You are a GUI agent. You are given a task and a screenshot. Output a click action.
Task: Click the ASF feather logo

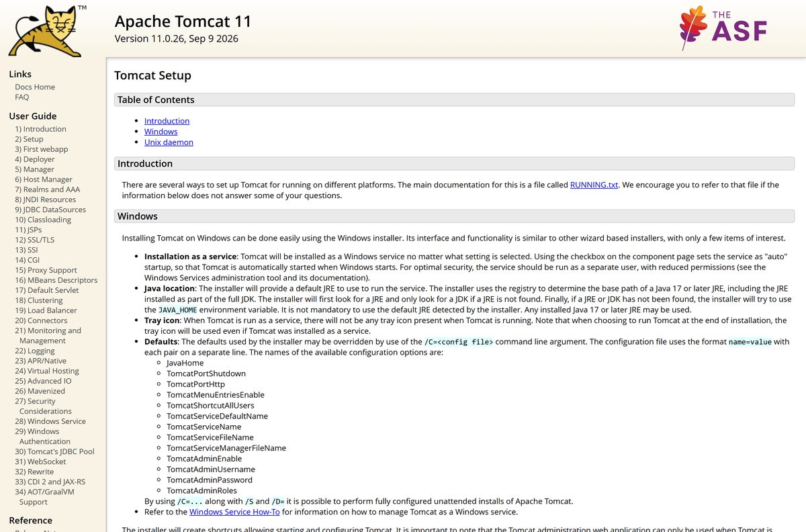click(x=723, y=28)
